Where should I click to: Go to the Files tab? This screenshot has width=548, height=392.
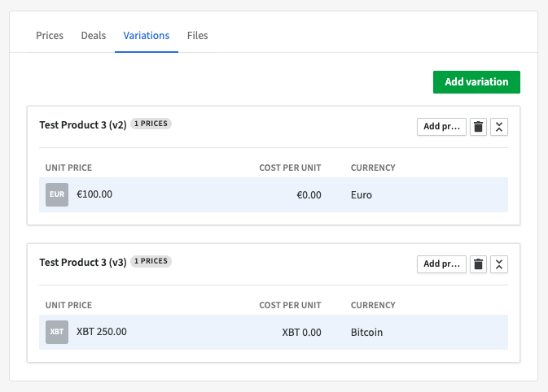click(198, 35)
